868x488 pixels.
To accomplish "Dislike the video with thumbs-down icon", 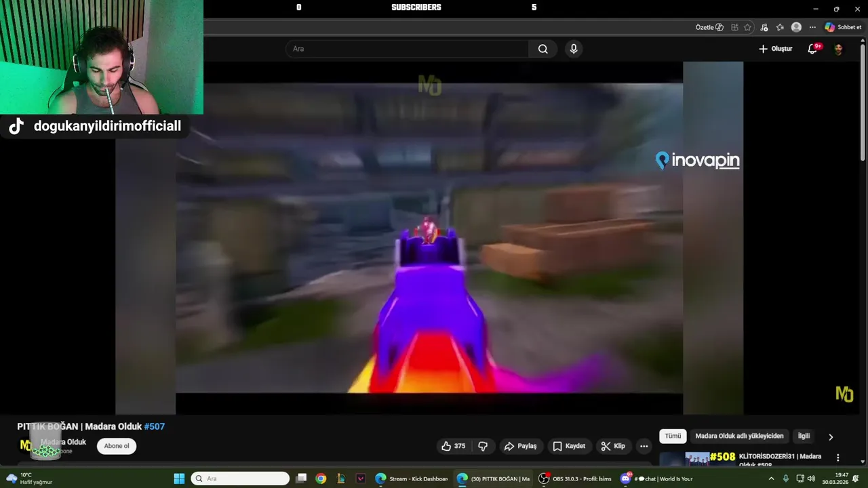I will (483, 446).
